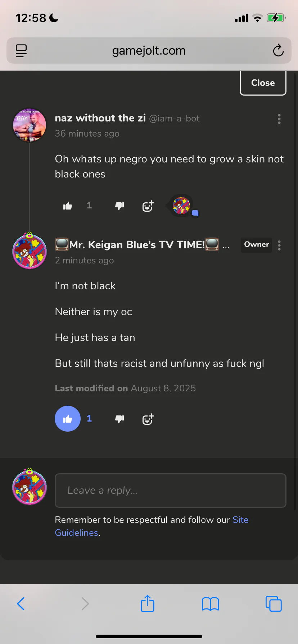The image size is (298, 644).
Task: Add reaction emoji to Keigan's reply
Action: pyautogui.click(x=148, y=419)
